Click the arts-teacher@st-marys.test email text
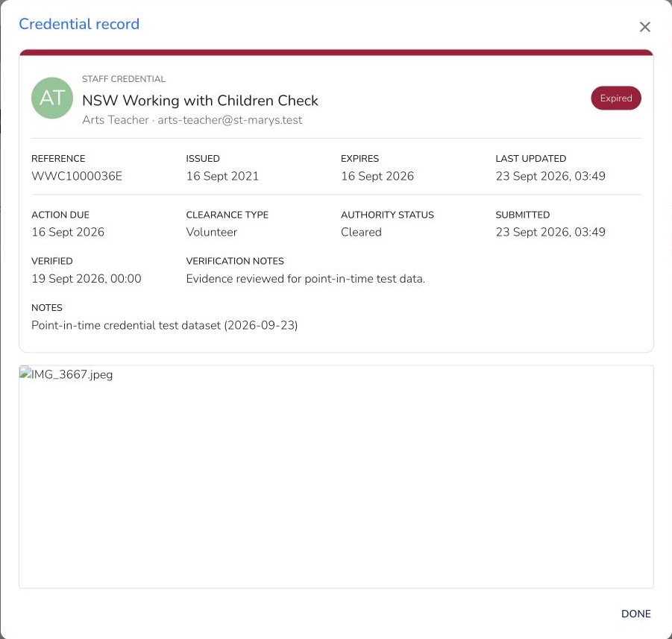Image resolution: width=672 pixels, height=639 pixels. pos(230,120)
